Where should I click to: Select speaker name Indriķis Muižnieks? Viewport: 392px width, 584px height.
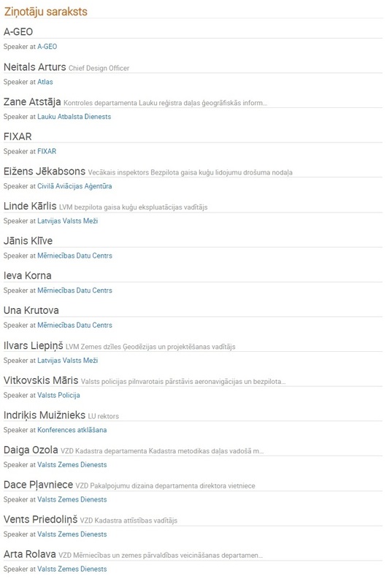point(45,415)
